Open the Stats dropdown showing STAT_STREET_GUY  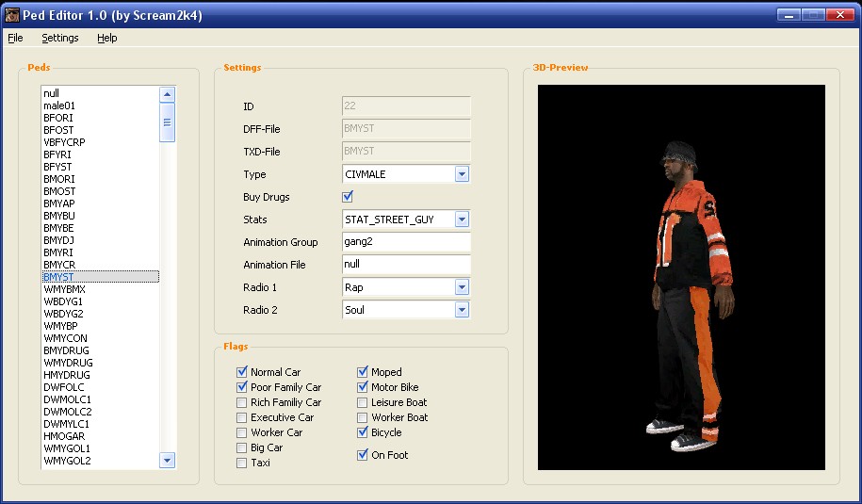point(406,219)
